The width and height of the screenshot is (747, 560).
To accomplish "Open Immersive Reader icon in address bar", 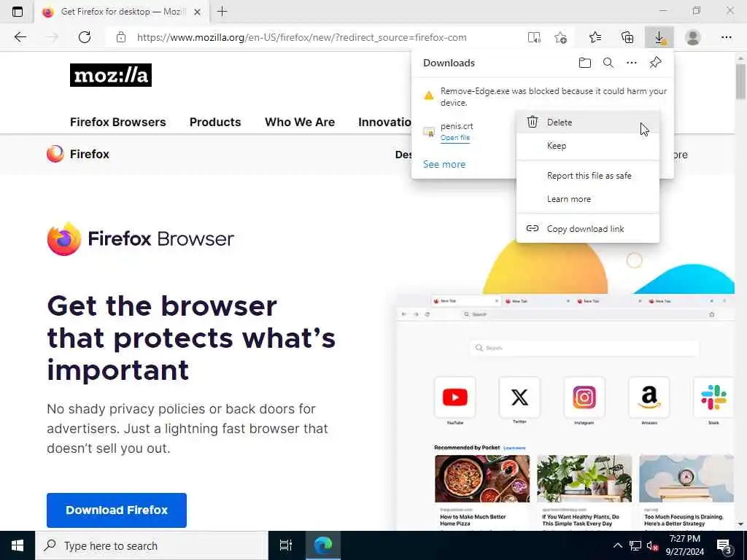I will pos(534,37).
